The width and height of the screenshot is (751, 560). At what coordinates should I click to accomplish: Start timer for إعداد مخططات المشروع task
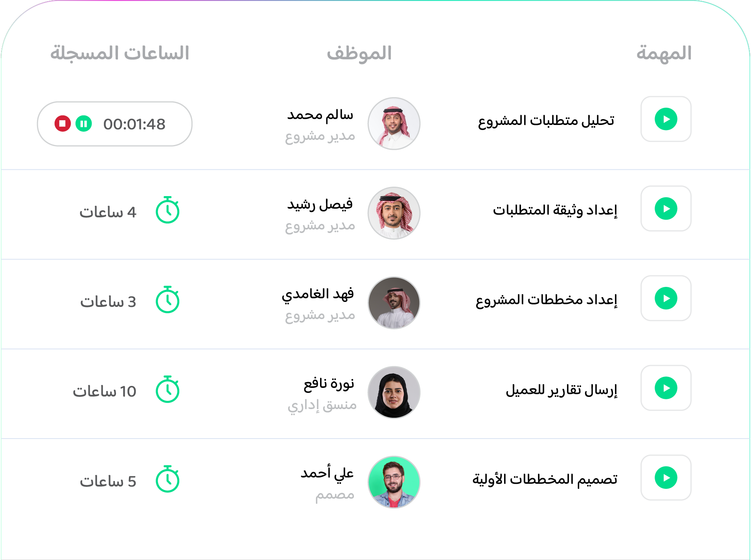point(666,298)
